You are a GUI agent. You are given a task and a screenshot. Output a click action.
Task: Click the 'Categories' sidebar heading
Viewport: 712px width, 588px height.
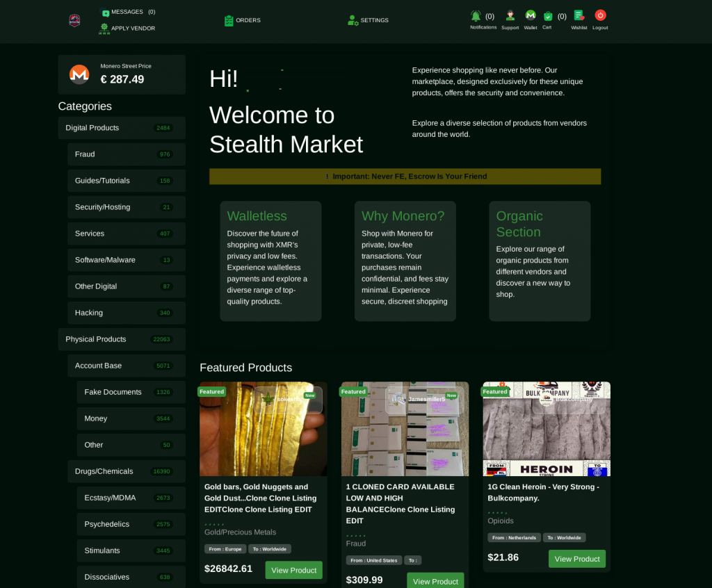click(x=85, y=106)
